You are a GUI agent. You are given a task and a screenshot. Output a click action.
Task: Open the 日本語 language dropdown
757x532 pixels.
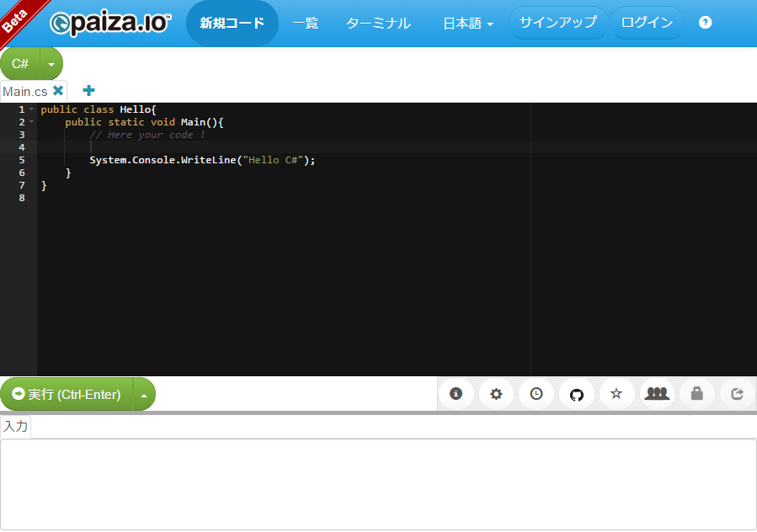pyautogui.click(x=468, y=24)
